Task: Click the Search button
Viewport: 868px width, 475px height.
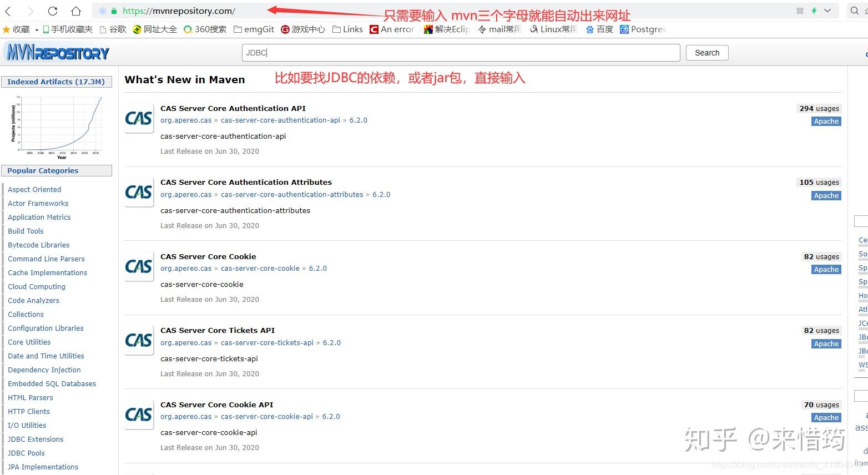Action: pyautogui.click(x=706, y=52)
